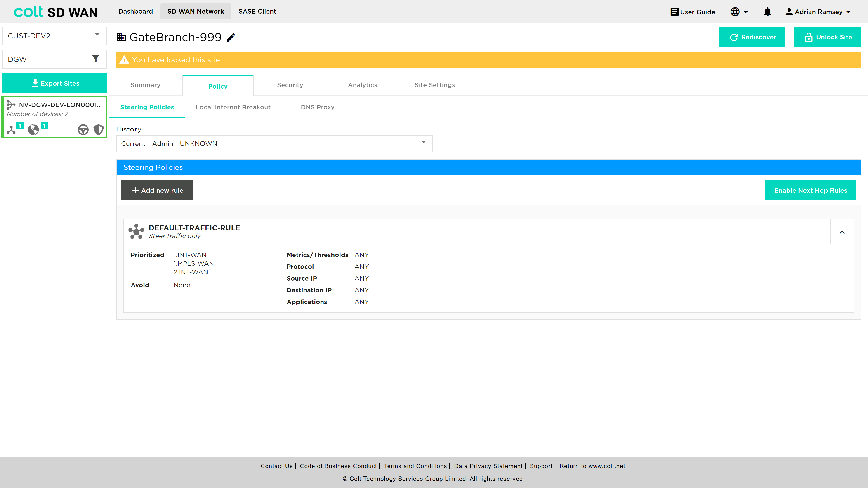Viewport: 868px width, 488px height.
Task: Click the Source IP ANY value
Action: (362, 279)
